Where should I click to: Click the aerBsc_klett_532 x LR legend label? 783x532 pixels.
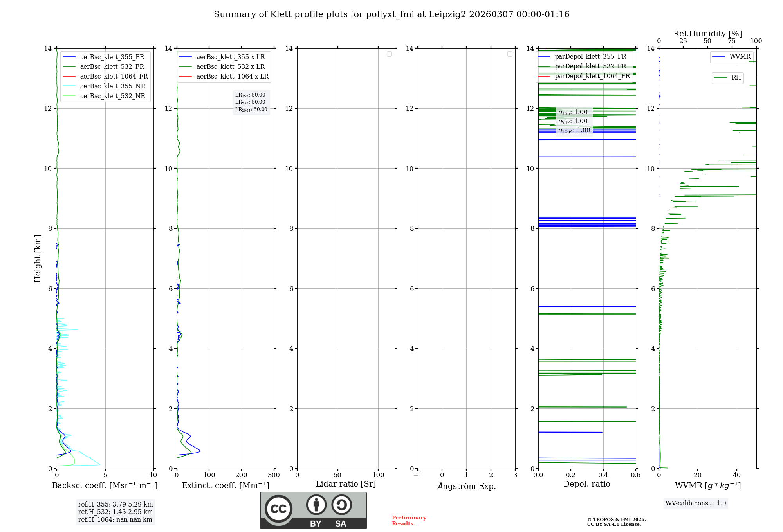point(230,67)
